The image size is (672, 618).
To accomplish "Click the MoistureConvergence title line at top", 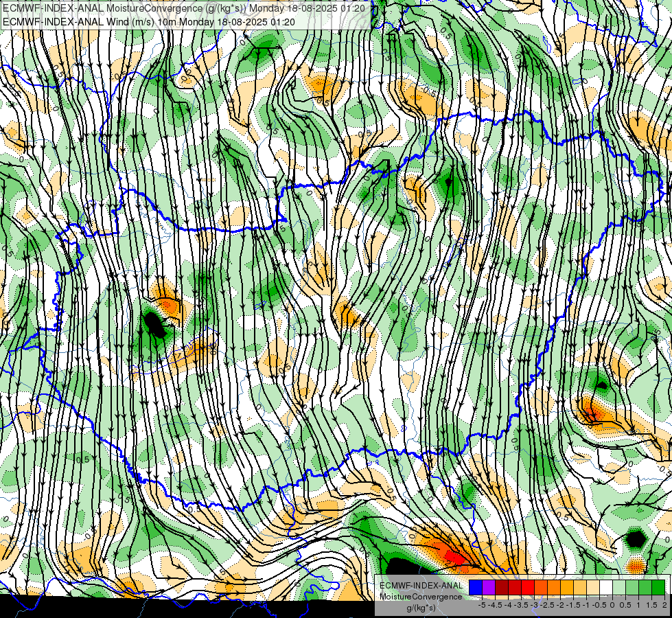I will [x=184, y=8].
